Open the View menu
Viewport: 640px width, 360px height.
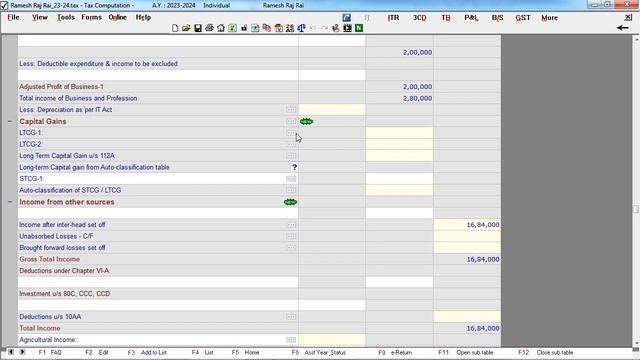click(x=40, y=17)
